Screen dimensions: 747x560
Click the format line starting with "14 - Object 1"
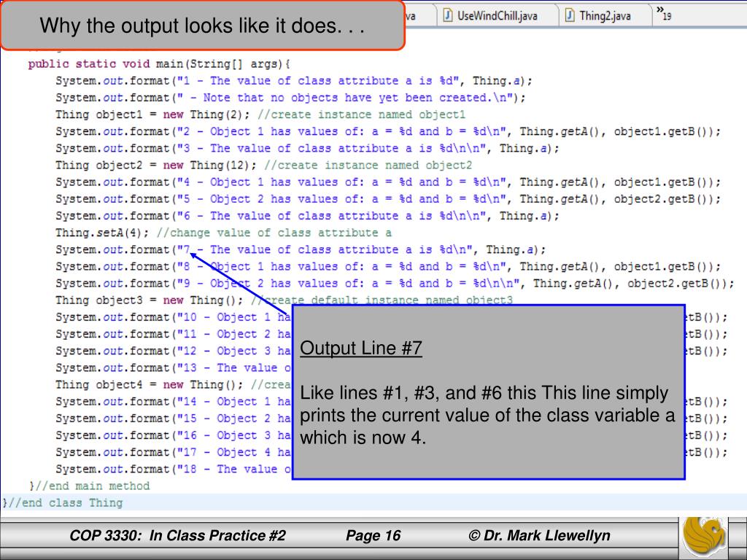pyautogui.click(x=173, y=402)
